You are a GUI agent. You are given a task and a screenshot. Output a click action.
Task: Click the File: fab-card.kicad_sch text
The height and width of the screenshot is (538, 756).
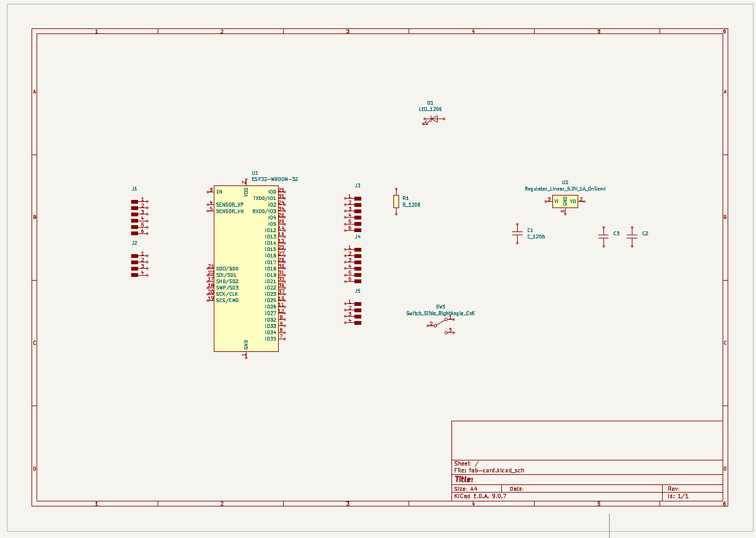(x=489, y=471)
